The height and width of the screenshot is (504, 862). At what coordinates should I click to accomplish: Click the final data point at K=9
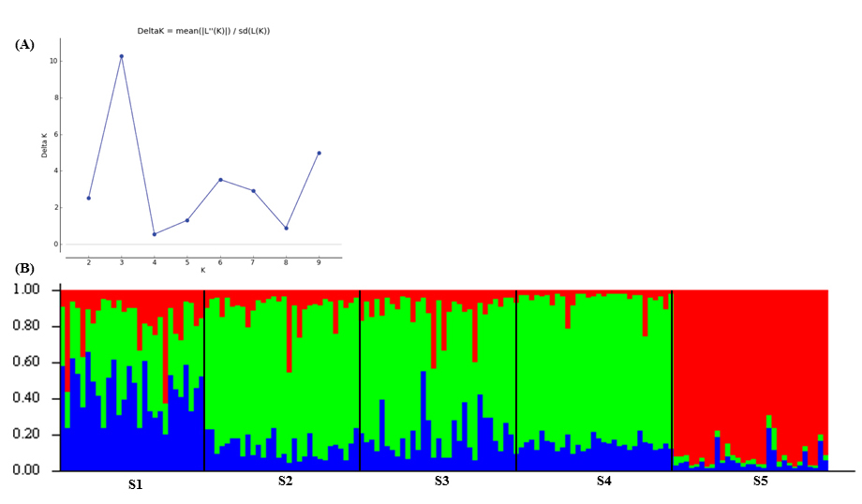click(x=319, y=153)
